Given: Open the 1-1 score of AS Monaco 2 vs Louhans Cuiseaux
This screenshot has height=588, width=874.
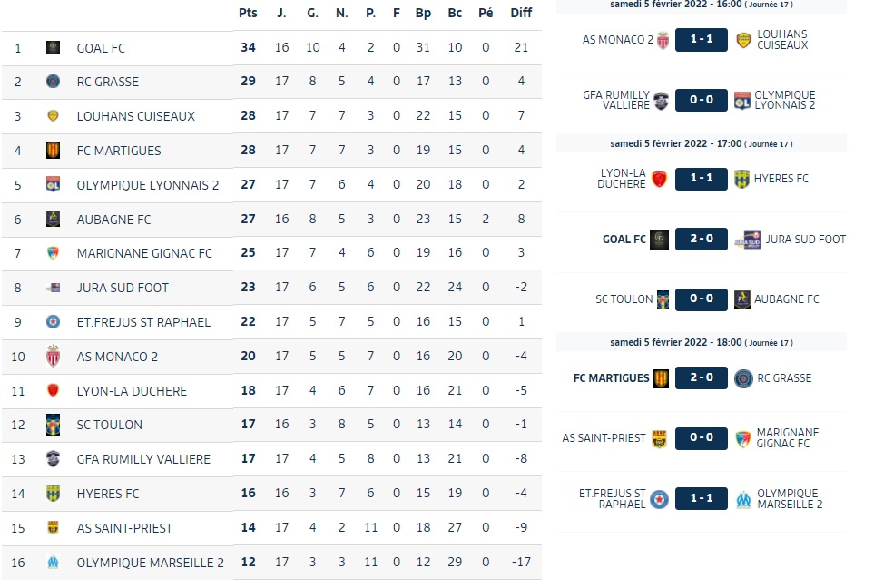Looking at the screenshot, I should (x=702, y=40).
